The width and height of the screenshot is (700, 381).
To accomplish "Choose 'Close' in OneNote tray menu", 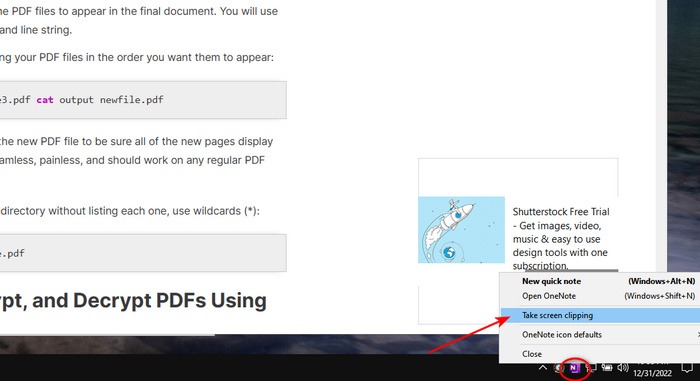I will [600, 354].
